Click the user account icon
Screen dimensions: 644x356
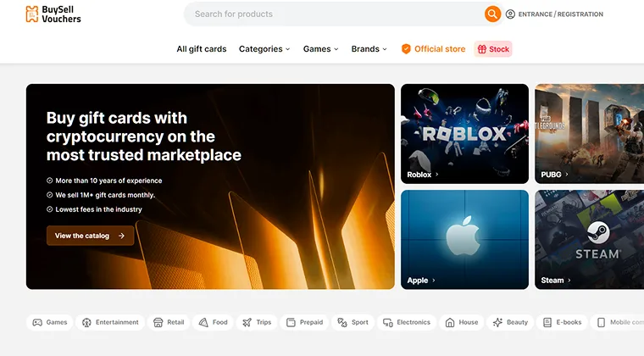tap(510, 14)
